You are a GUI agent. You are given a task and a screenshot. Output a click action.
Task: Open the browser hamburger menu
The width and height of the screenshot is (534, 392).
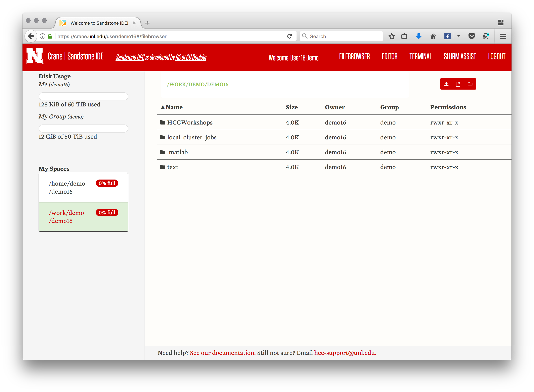pos(503,36)
